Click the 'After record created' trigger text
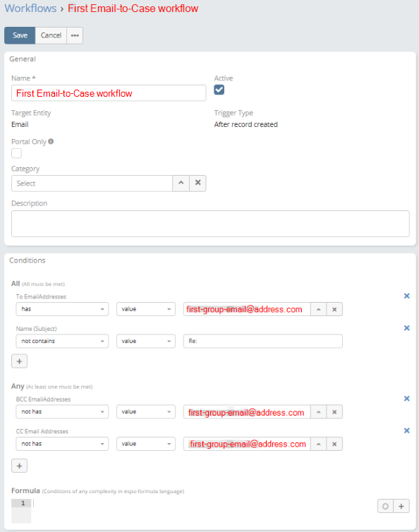419x532 pixels. coord(245,124)
